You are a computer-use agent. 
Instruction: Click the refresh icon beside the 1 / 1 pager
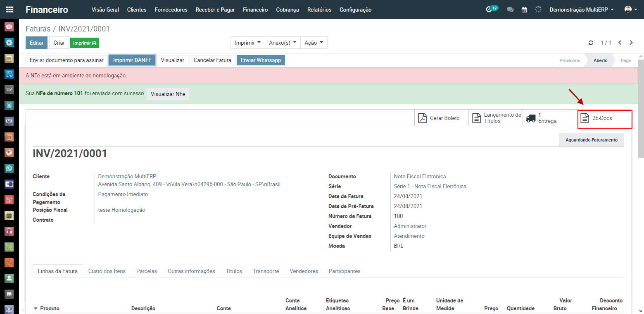[591, 43]
